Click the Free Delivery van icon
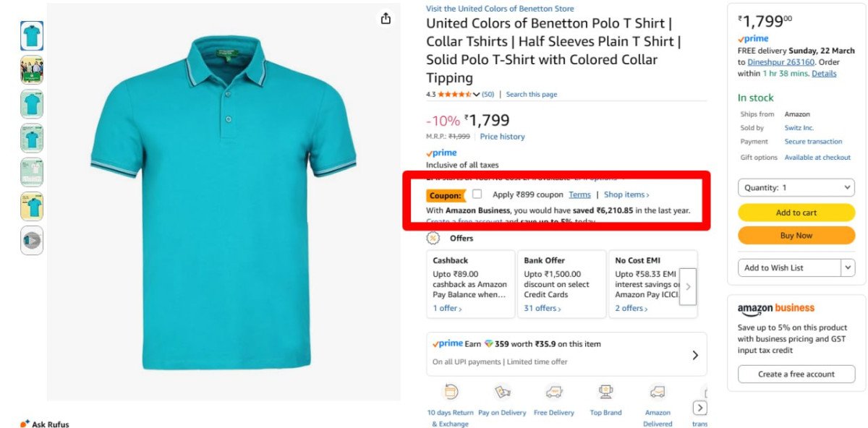868x428 pixels. click(x=554, y=393)
